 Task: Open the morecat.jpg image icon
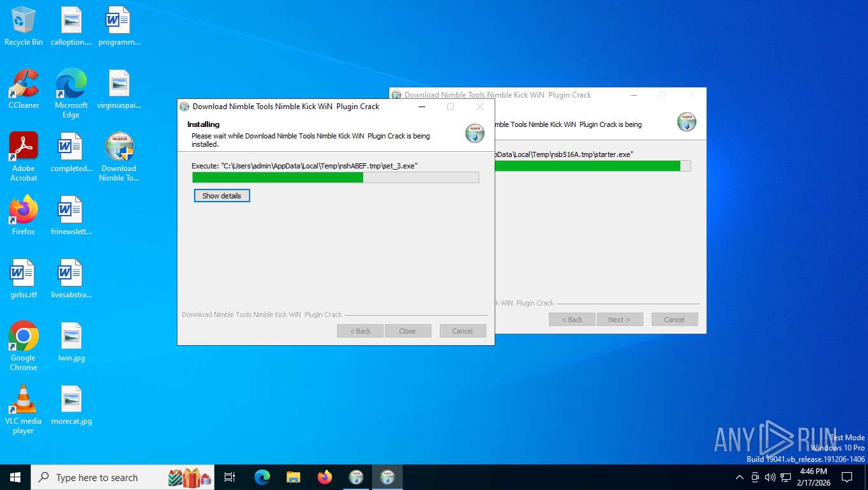coord(71,405)
